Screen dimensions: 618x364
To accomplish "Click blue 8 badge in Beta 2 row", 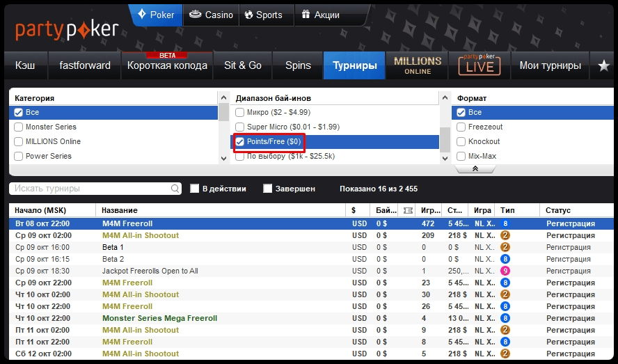I will 505,259.
